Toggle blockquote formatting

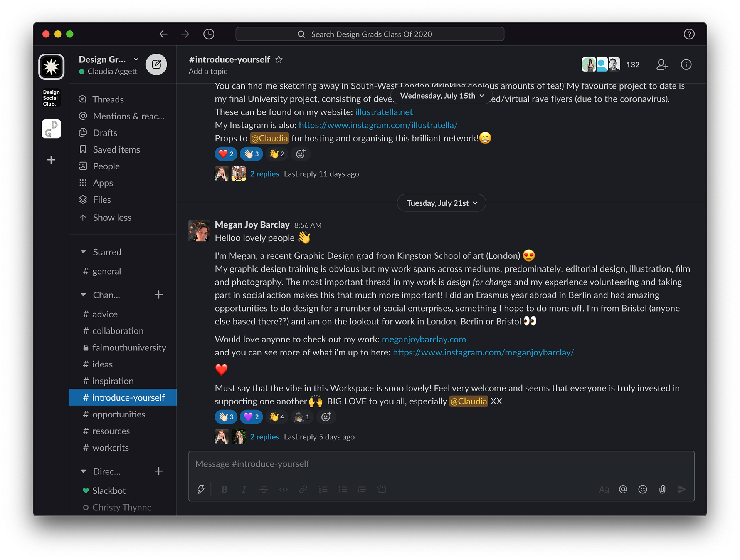362,489
